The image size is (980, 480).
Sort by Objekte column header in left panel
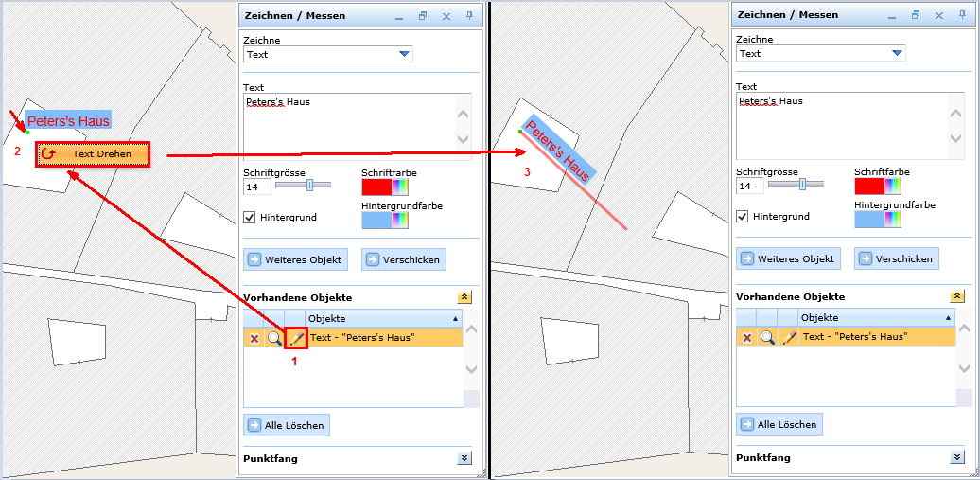(383, 318)
